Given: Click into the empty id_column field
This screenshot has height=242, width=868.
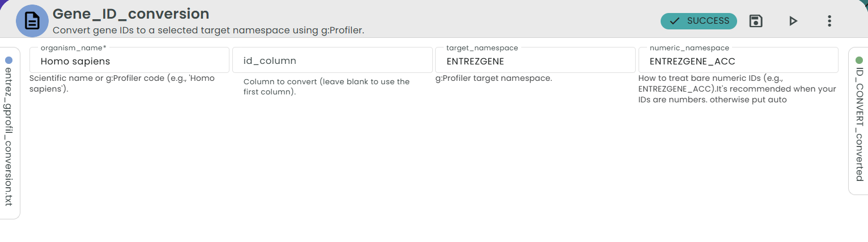Looking at the screenshot, I should point(332,60).
